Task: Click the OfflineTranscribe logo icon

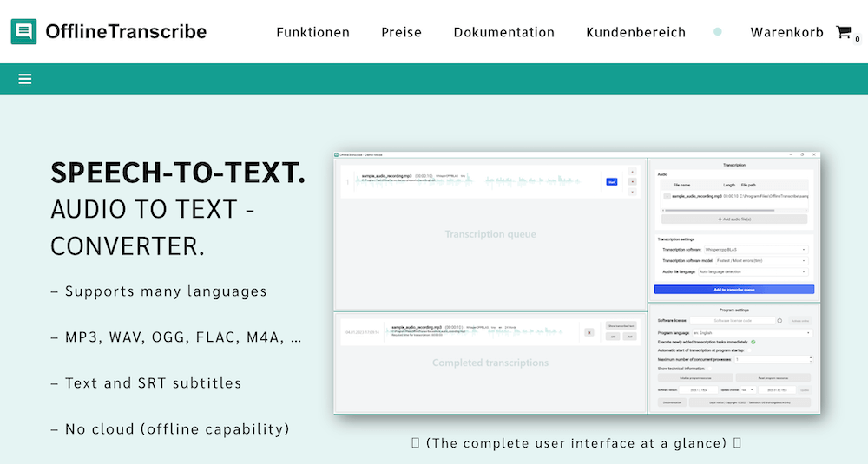Action: [x=23, y=31]
